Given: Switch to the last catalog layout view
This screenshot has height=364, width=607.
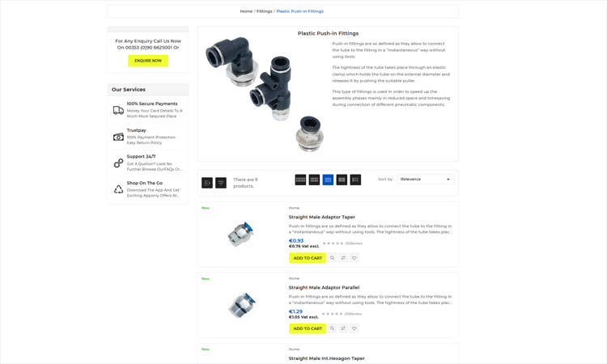Looking at the screenshot, I should [355, 180].
